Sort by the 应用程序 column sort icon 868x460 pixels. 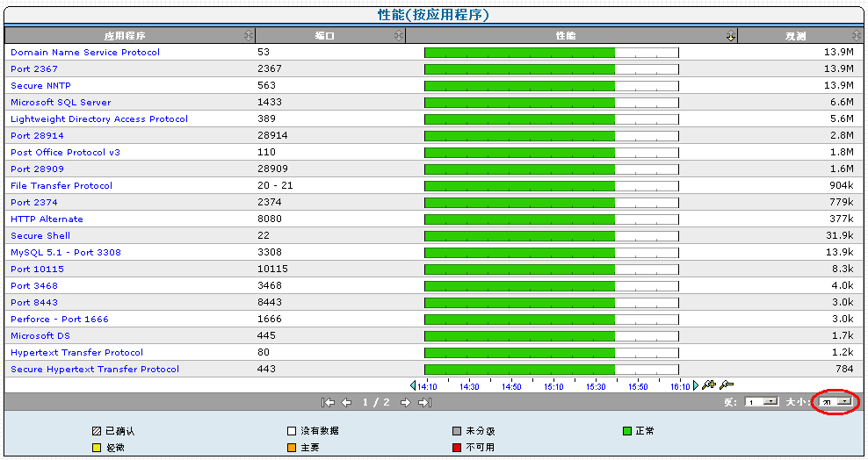point(249,35)
